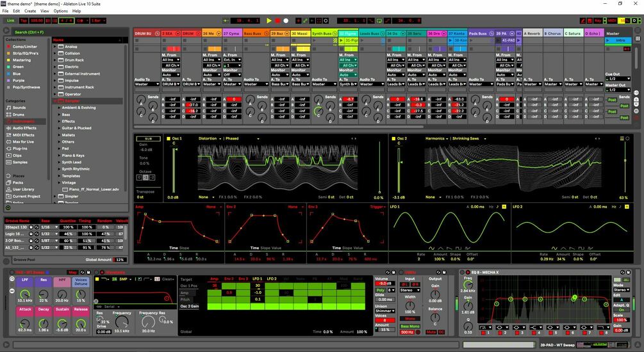This screenshot has width=644, height=352.
Task: Open Clips category in browser
Action: pos(17,156)
